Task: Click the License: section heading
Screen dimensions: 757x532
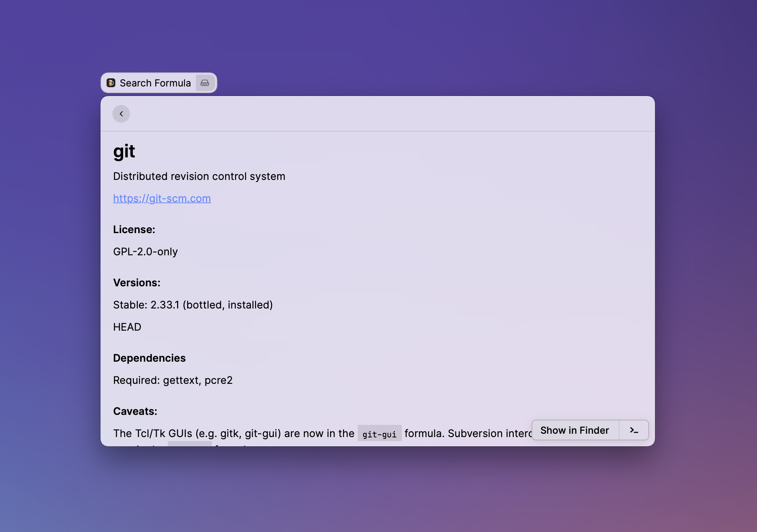Action: [134, 229]
